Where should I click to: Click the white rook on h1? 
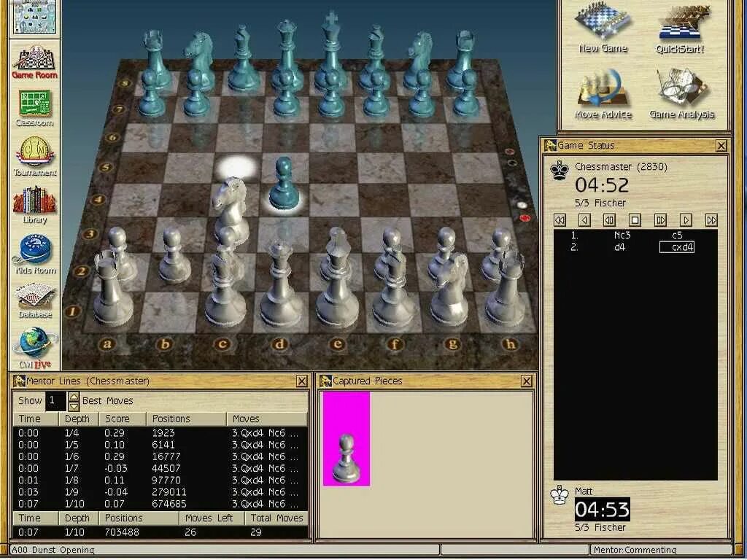pos(506,287)
